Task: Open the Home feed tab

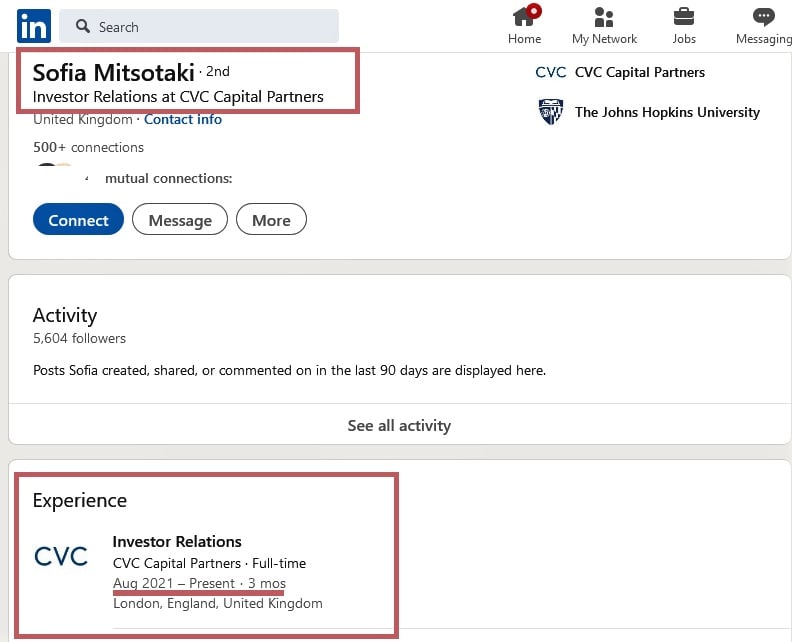Action: [x=524, y=25]
